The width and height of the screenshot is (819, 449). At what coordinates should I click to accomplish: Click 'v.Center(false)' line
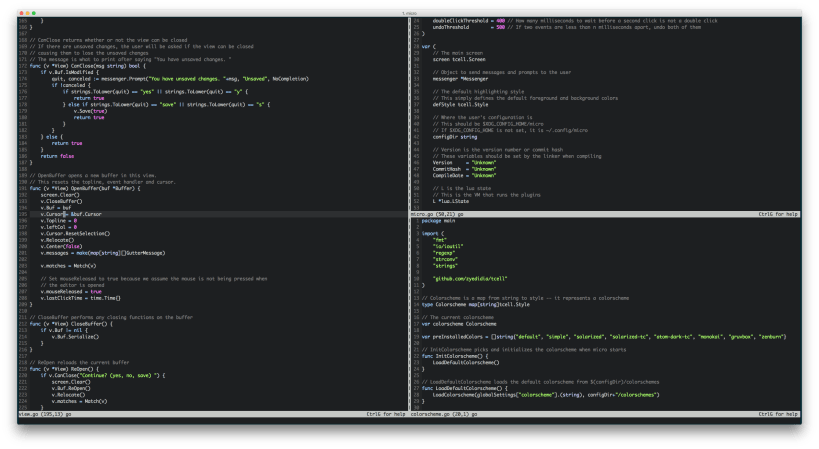62,246
